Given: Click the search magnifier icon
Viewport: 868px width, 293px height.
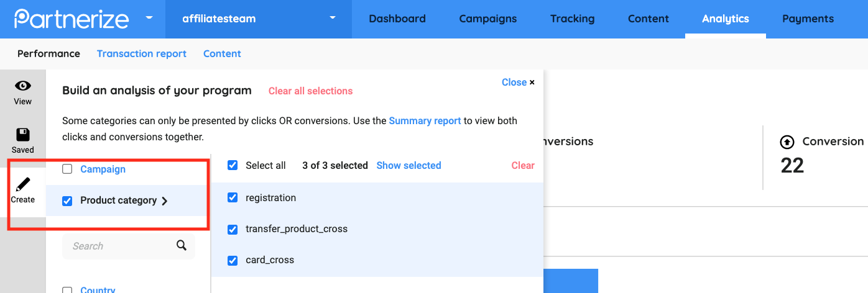Looking at the screenshot, I should 182,246.
